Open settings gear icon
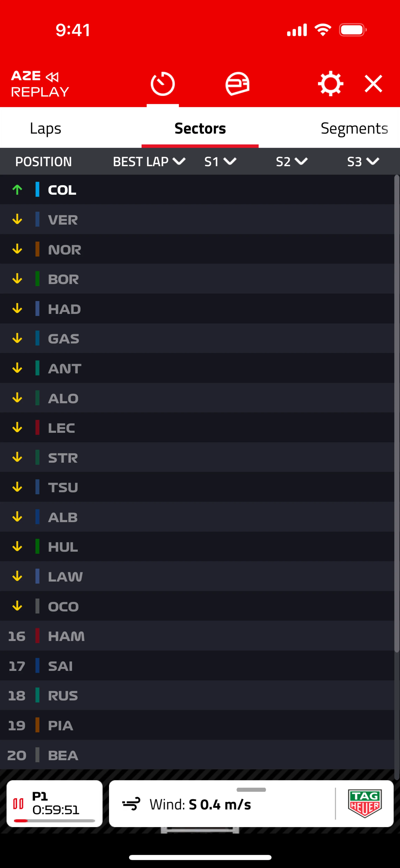Screen dimensions: 400x868 pos(330,84)
